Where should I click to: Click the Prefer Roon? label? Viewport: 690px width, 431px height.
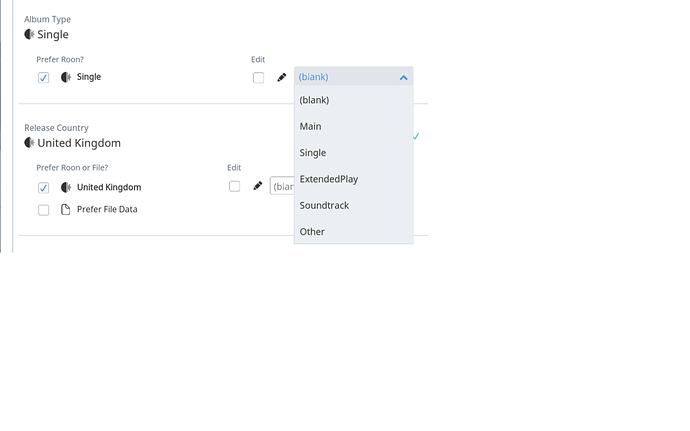(60, 59)
